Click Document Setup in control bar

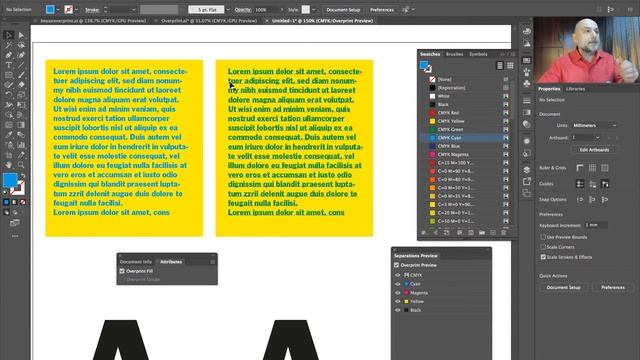pyautogui.click(x=343, y=9)
